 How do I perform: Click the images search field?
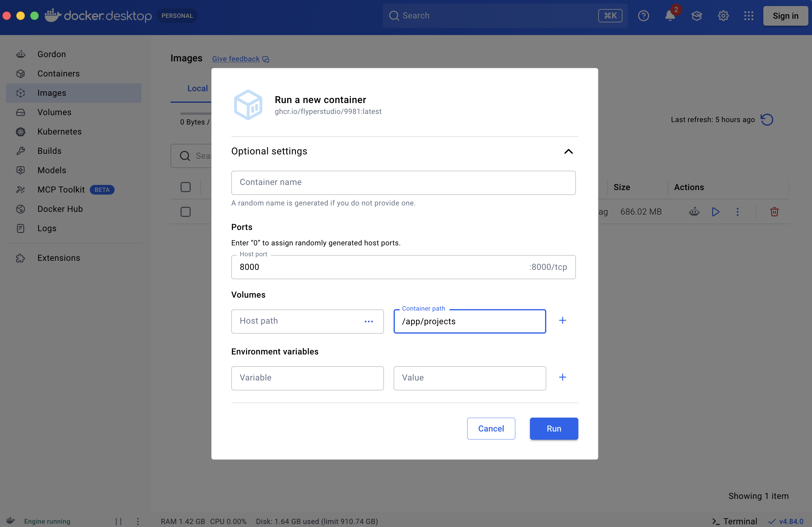coord(191,156)
